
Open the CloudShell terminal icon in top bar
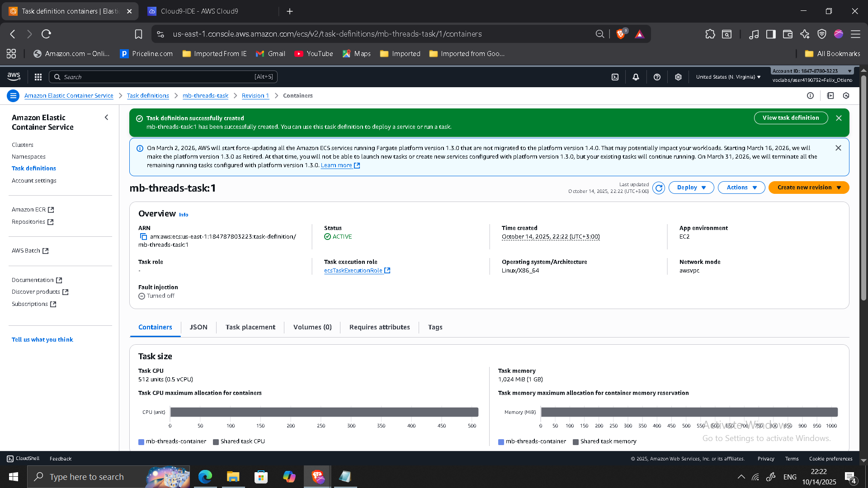click(615, 77)
